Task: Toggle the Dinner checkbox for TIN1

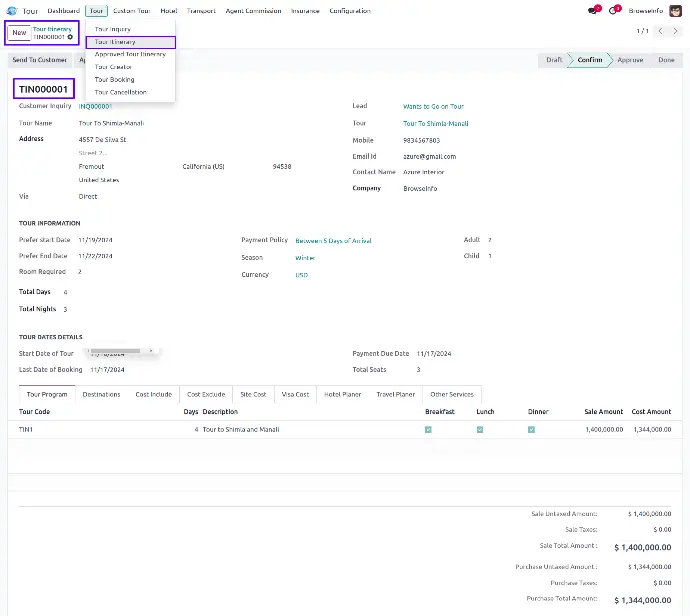Action: [x=531, y=429]
